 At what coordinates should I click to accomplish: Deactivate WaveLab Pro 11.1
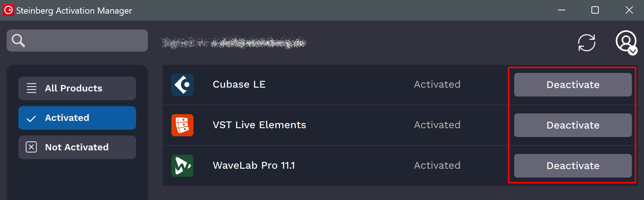pyautogui.click(x=573, y=166)
